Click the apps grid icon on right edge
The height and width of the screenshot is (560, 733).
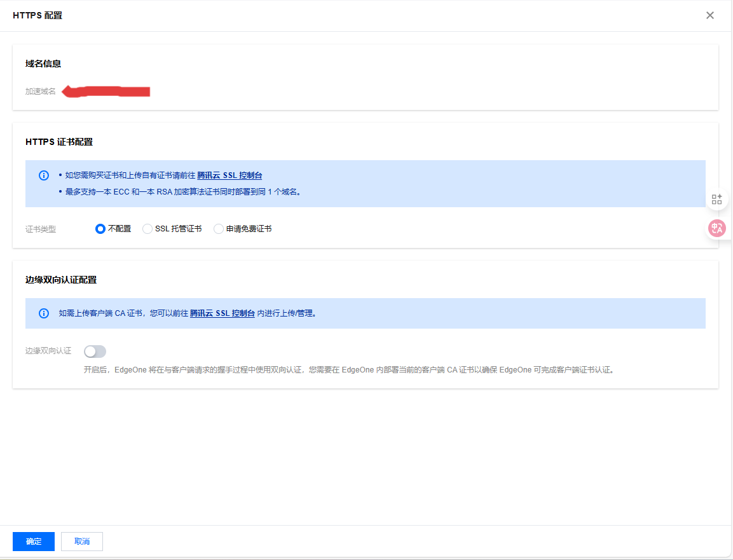point(717,199)
